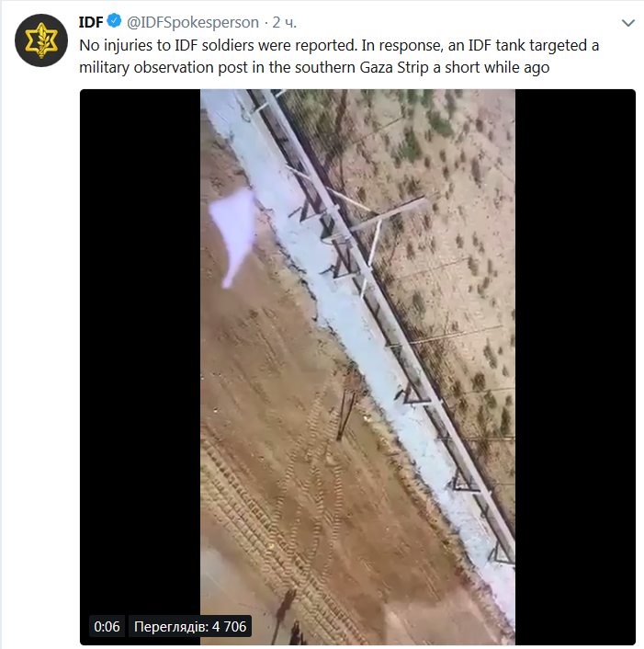Click the blue verified badge
This screenshot has width=644, height=649.
[x=114, y=21]
